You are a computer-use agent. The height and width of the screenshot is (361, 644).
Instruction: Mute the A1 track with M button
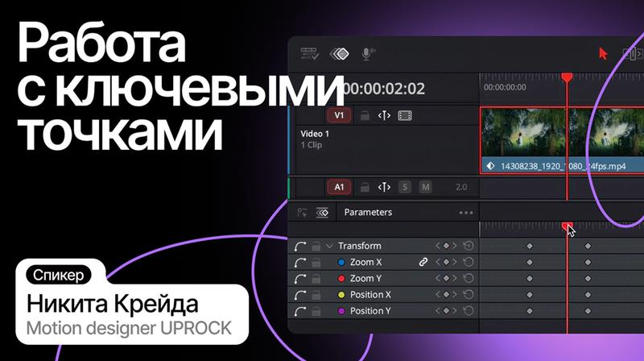click(x=426, y=188)
